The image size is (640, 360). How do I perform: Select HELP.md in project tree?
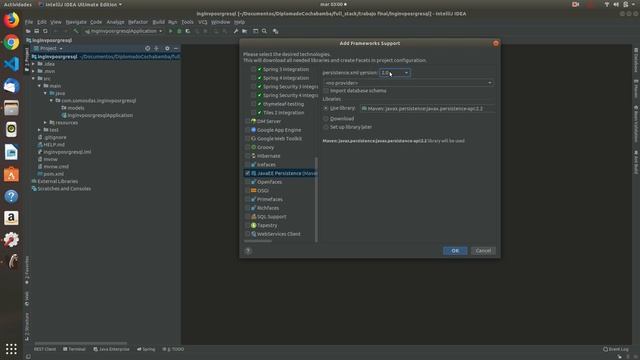[x=54, y=144]
